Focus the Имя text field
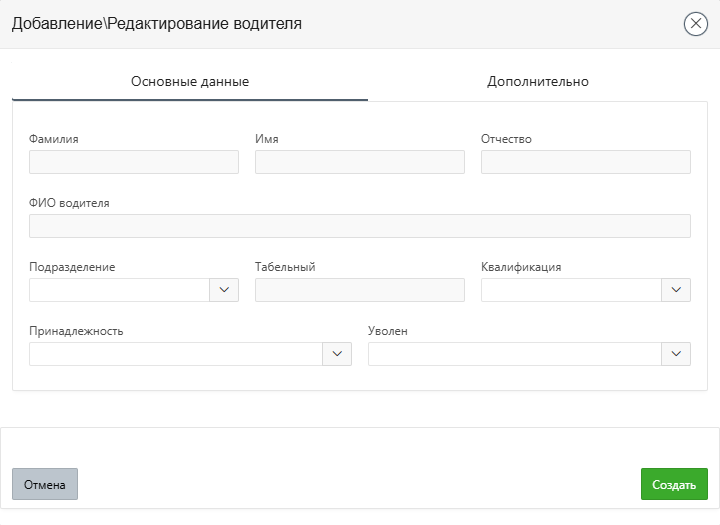This screenshot has width=720, height=525. (x=360, y=162)
